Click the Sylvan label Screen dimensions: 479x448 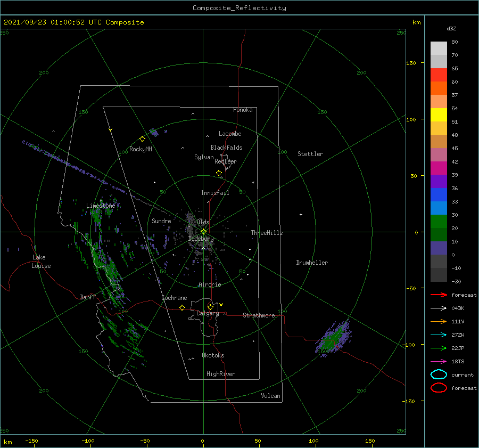(x=204, y=157)
